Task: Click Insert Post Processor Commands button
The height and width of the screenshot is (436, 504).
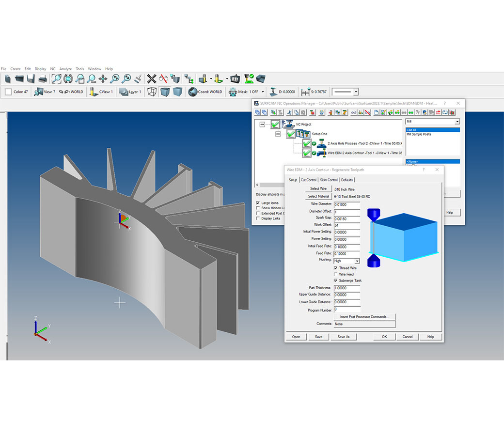Action: pos(364,317)
